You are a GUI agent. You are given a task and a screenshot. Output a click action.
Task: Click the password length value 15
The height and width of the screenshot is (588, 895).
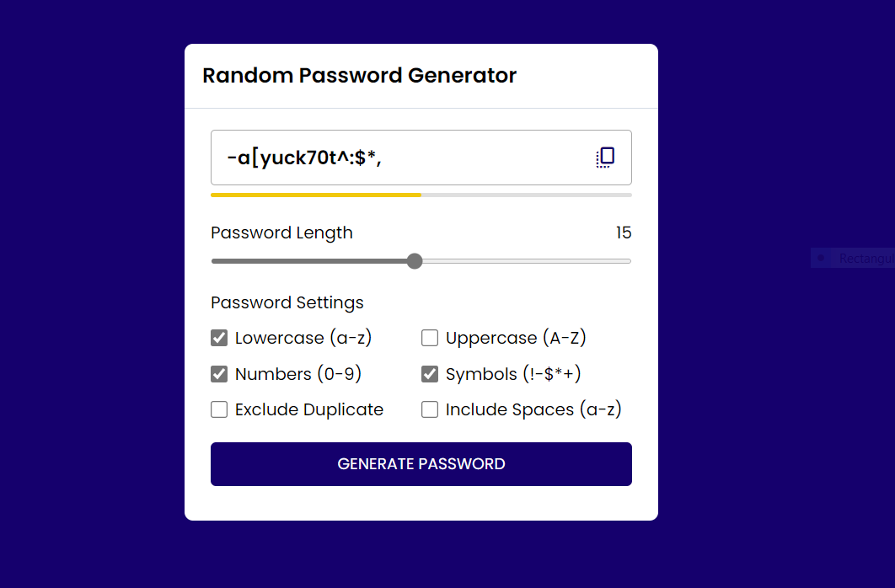[624, 233]
